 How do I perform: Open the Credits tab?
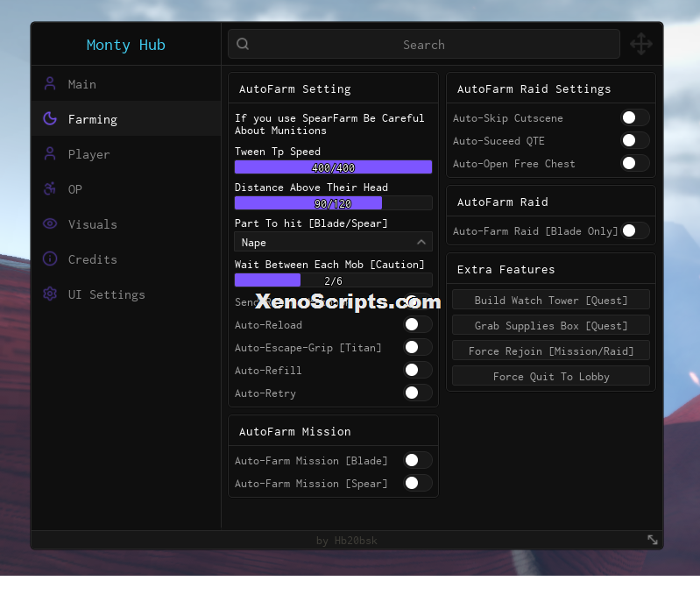[x=126, y=259]
